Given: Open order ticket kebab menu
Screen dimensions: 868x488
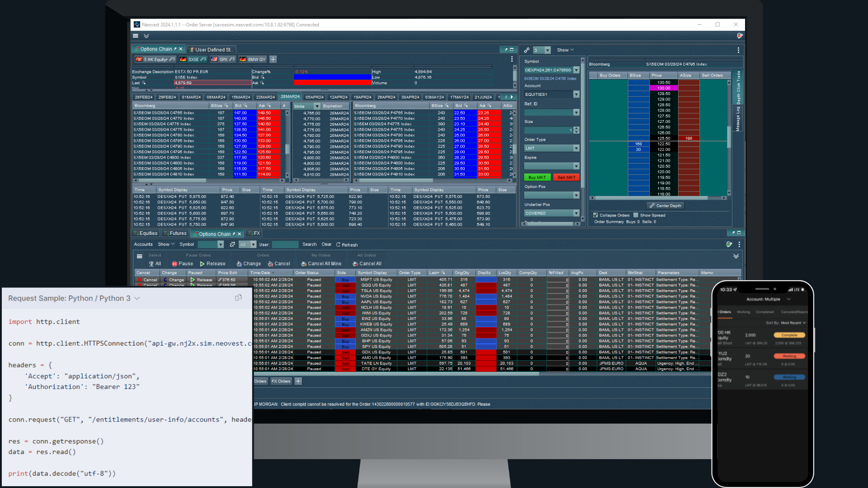Looking at the screenshot, I should [x=738, y=50].
